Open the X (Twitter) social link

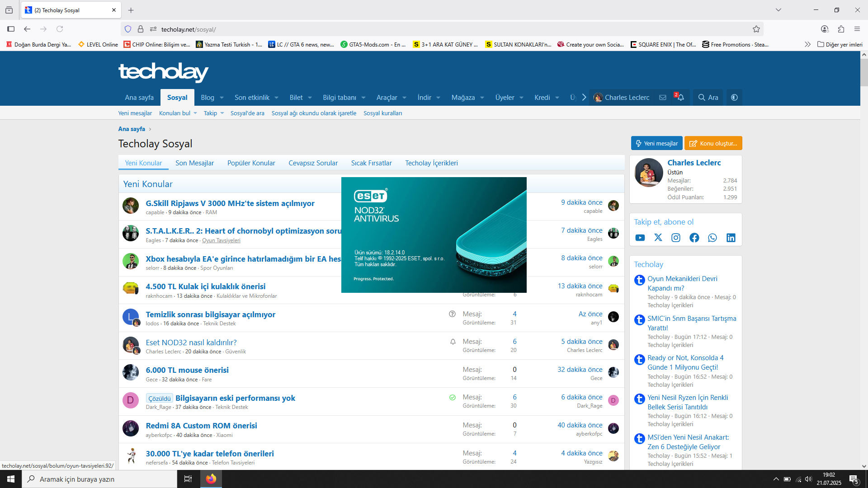658,238
